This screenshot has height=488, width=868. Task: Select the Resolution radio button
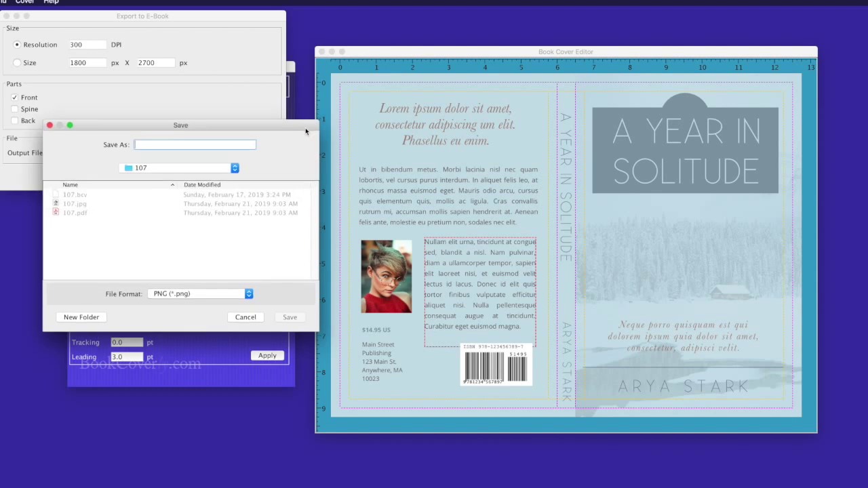17,45
